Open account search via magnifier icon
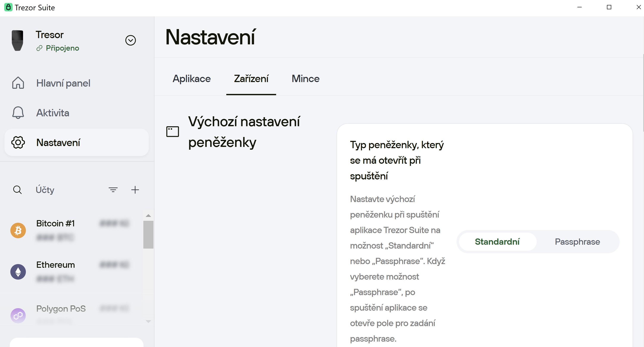This screenshot has width=644, height=347. point(17,190)
